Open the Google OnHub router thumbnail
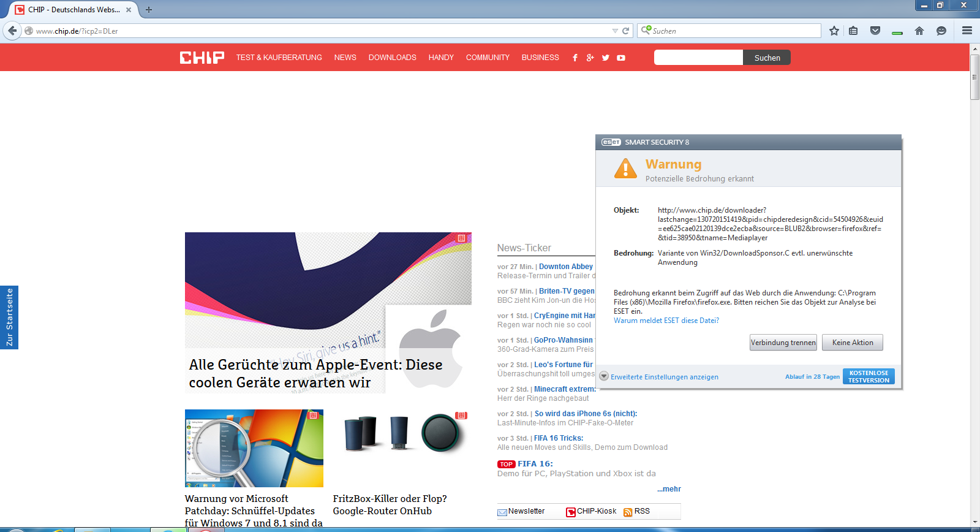Viewport: 980px width, 532px height. [402, 449]
